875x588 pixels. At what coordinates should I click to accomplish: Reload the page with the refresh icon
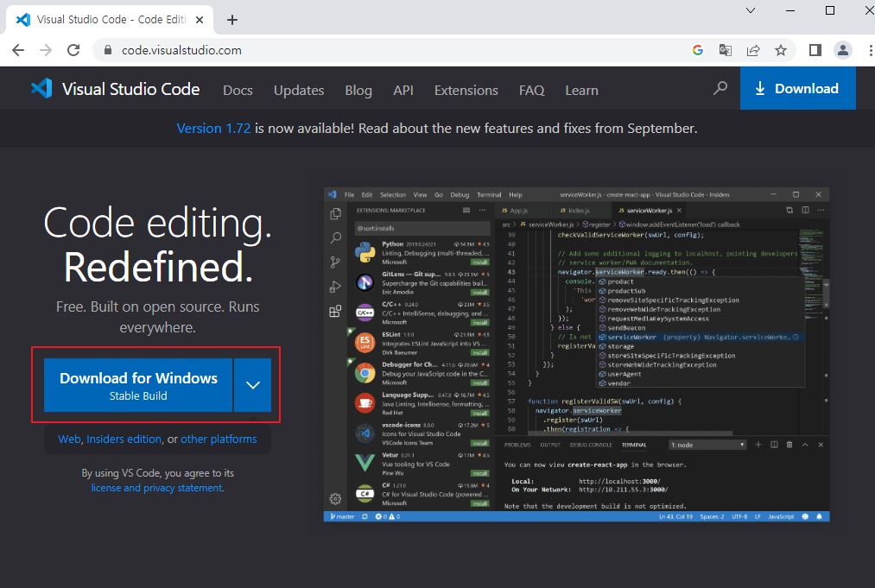coord(73,50)
